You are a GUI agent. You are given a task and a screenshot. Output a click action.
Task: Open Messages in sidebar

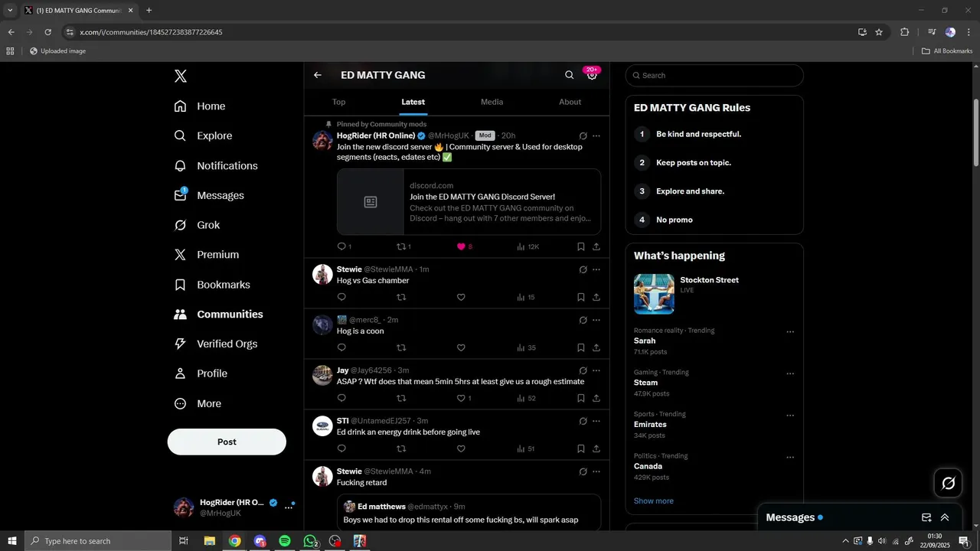click(x=209, y=195)
